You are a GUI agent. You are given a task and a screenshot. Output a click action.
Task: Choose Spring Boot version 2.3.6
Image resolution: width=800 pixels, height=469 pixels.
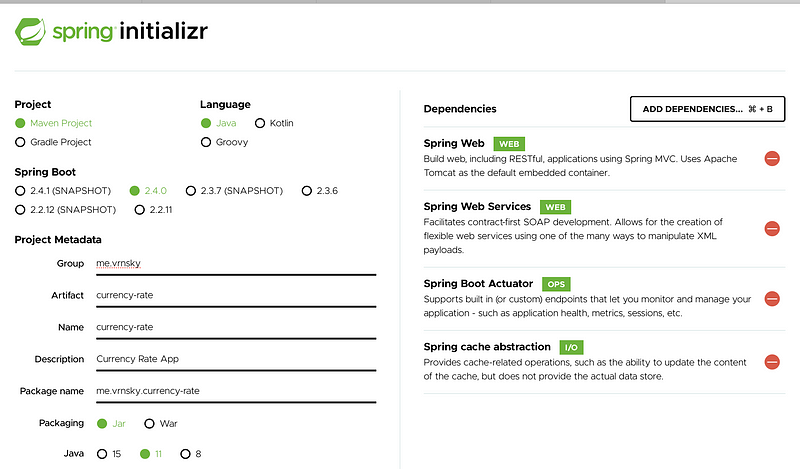click(x=308, y=190)
